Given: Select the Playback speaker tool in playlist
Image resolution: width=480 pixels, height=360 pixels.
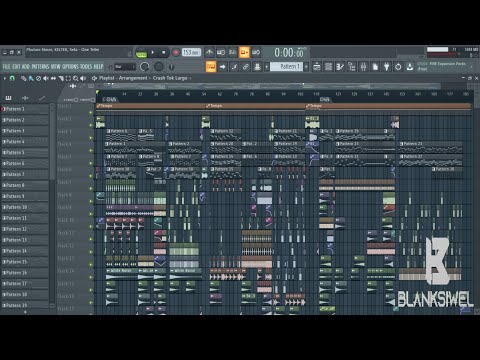Looking at the screenshot, I should click(x=83, y=78).
